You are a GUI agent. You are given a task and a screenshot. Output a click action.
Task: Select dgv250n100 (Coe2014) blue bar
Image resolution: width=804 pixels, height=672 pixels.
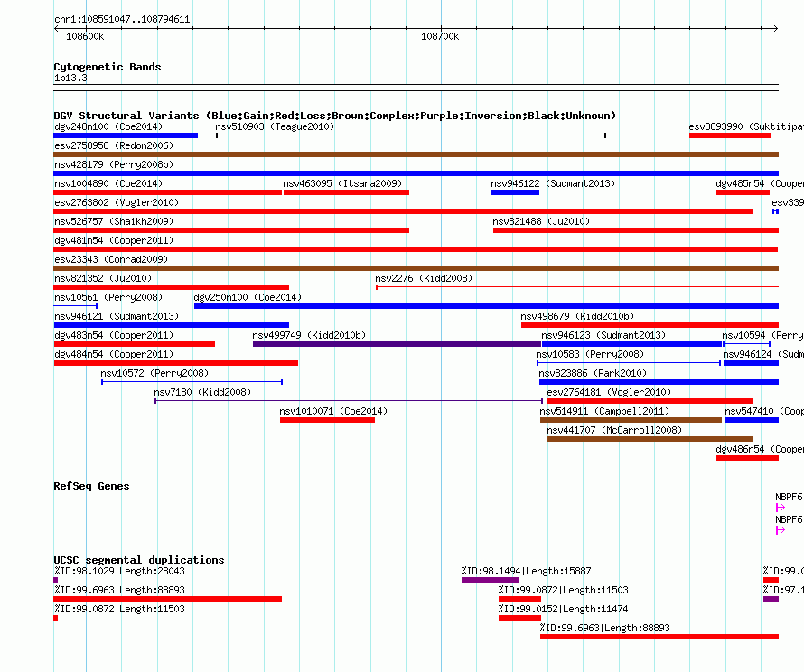pyautogui.click(x=486, y=306)
